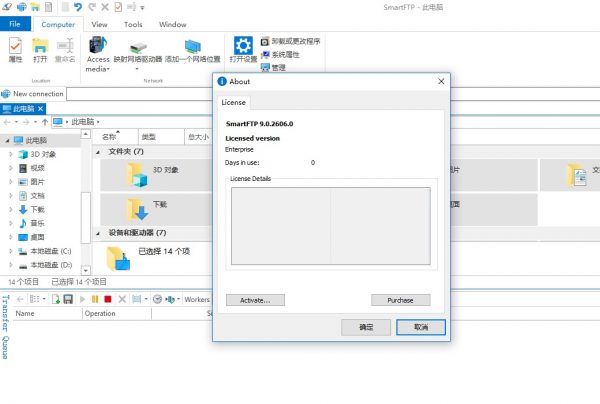Open quick access toolbar customize dropdown arrow
The image size is (600, 404).
(x=142, y=8)
